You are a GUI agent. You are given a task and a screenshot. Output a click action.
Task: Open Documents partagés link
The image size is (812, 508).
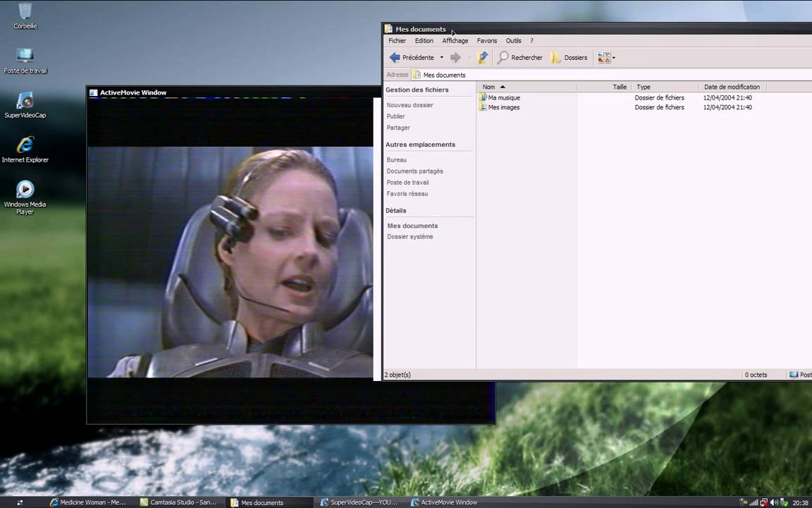(x=414, y=171)
